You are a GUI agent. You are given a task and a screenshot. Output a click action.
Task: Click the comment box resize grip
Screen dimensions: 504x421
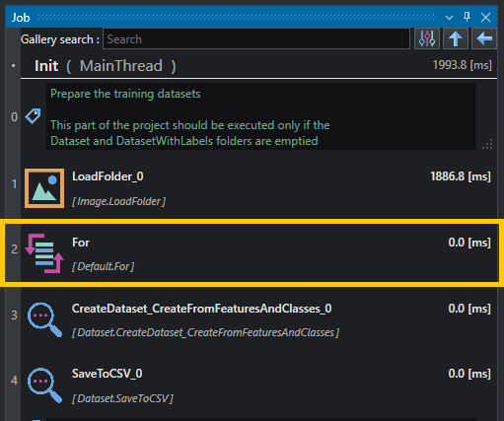coord(487,144)
